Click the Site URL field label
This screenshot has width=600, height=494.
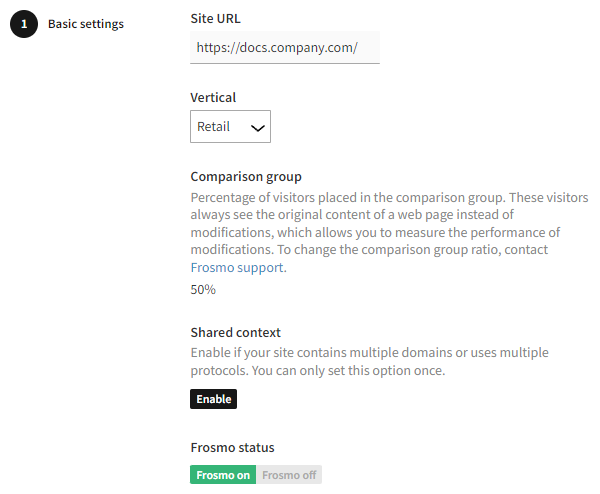(215, 18)
